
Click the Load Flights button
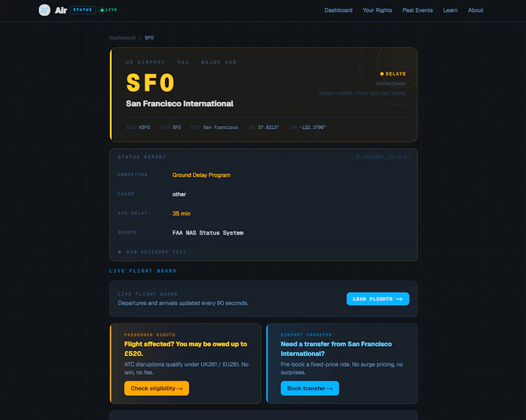pyautogui.click(x=377, y=299)
